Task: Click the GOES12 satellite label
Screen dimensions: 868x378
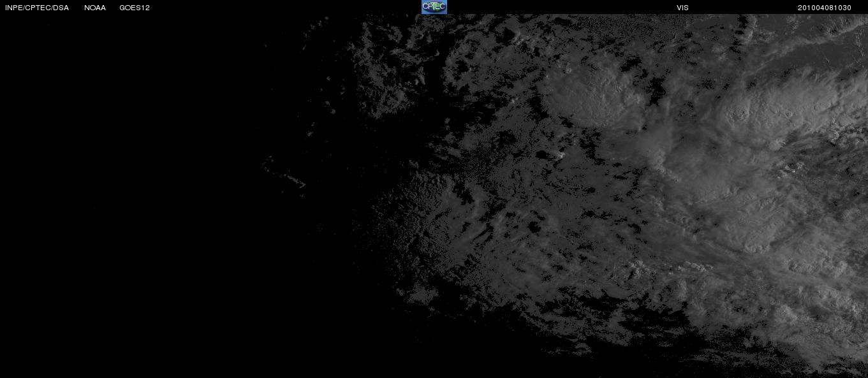Action: click(x=135, y=8)
